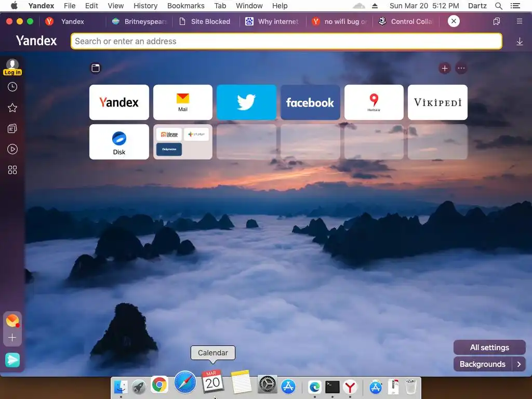This screenshot has height=399, width=532.
Task: Launch Safari from the Dock
Action: (x=185, y=382)
